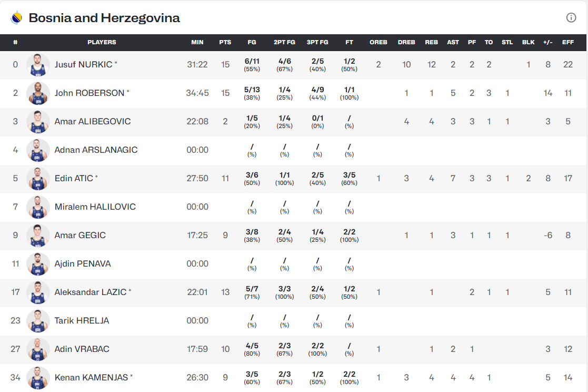Image resolution: width=588 pixels, height=392 pixels.
Task: Click Edin ATIC's profile picture
Action: 38,179
